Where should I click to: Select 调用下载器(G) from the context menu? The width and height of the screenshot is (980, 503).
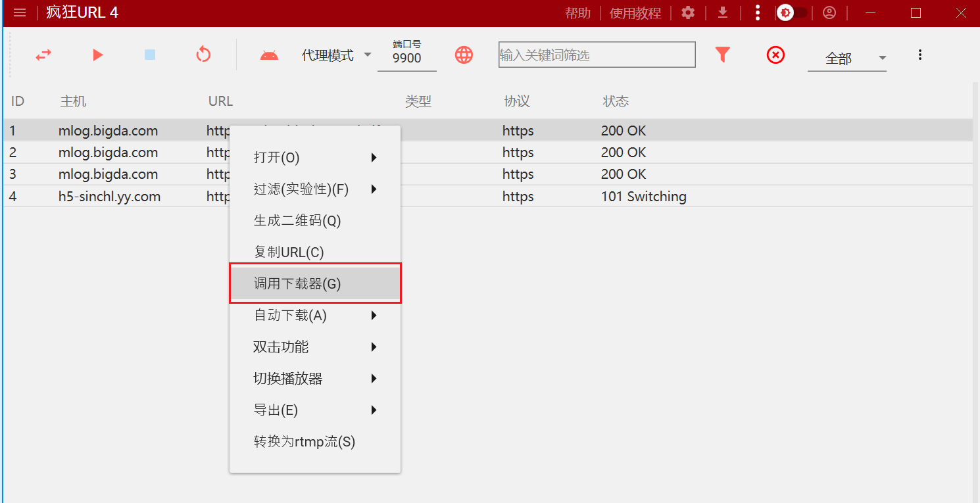[296, 283]
